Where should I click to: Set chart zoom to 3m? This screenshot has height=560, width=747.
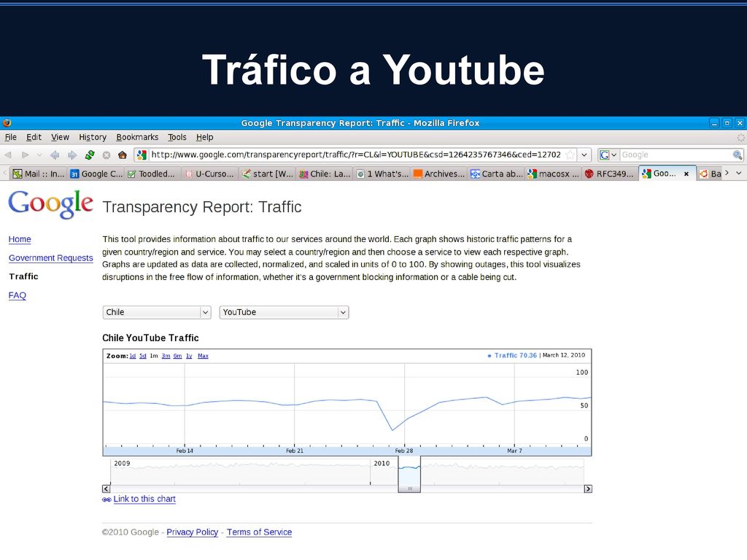coord(166,356)
